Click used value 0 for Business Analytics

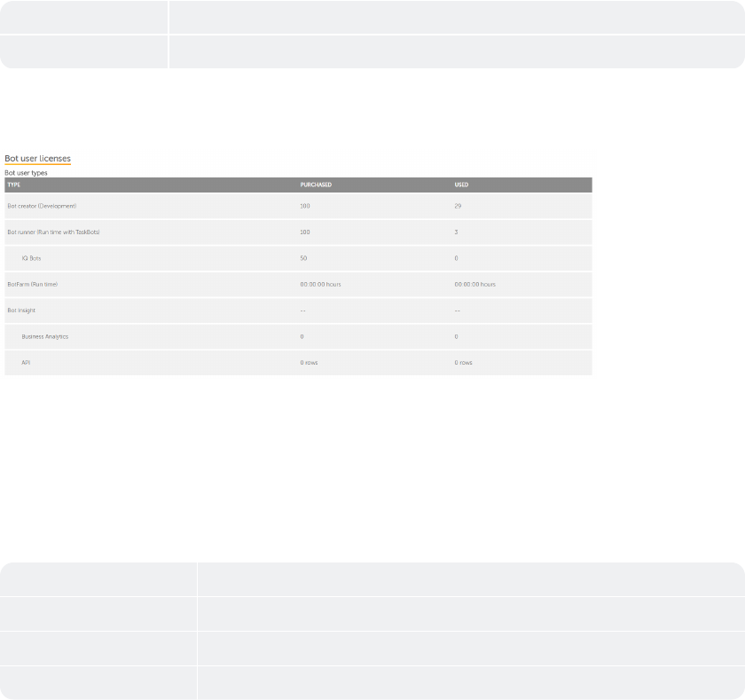456,337
